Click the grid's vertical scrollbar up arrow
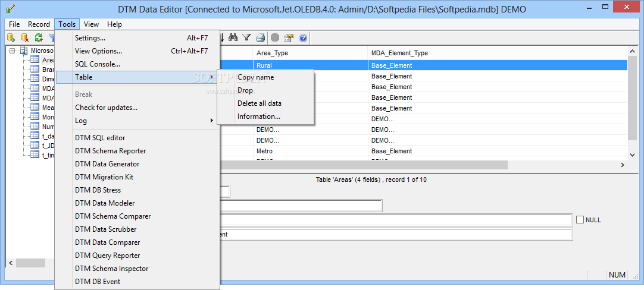The image size is (644, 290). (633, 51)
